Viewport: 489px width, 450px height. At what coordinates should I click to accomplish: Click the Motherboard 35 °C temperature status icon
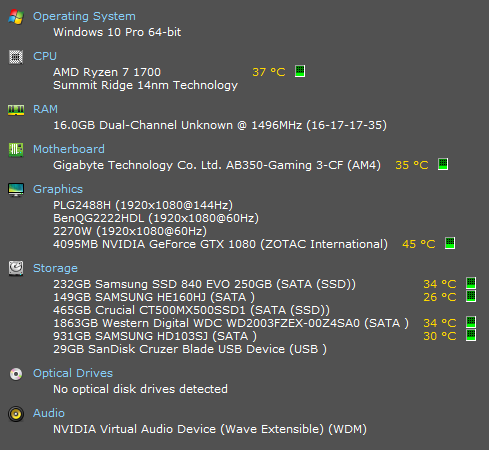443,164
